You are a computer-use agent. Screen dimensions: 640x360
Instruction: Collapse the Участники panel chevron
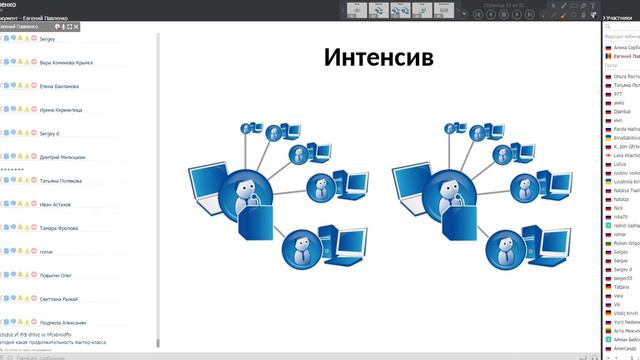click(x=604, y=18)
